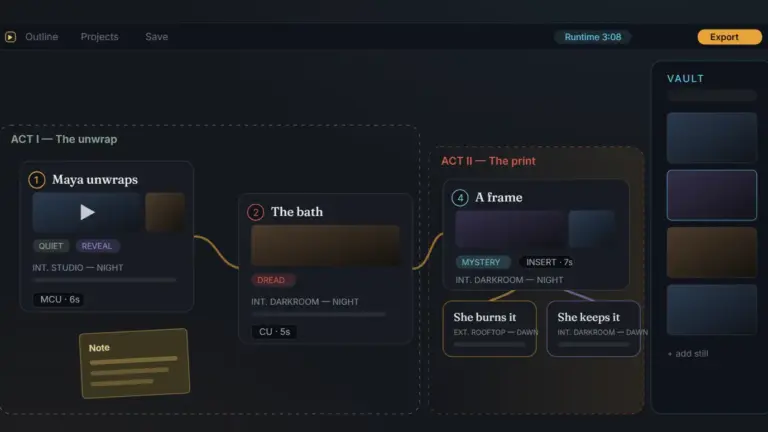The height and width of the screenshot is (432, 768).
Task: Click the app logo icon beside Outline
Action: coord(10,37)
